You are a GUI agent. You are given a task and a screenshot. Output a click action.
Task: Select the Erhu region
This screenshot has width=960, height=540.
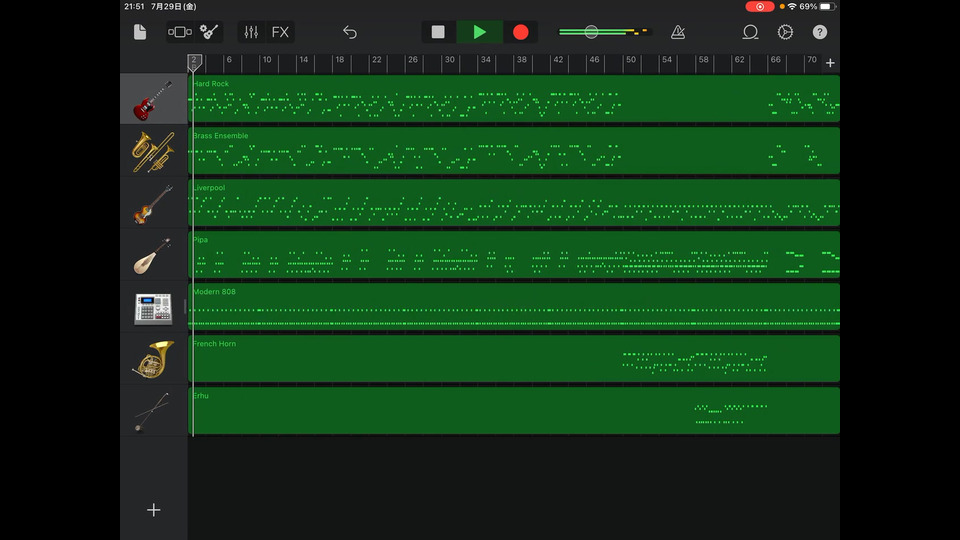pos(514,411)
